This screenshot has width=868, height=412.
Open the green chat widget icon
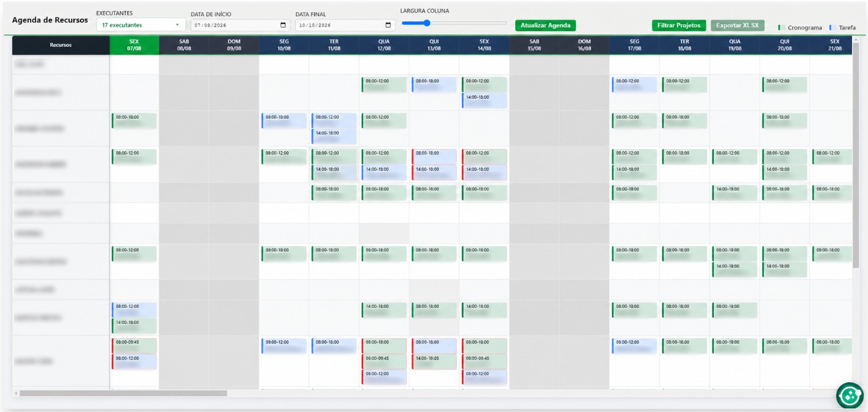[850, 397]
